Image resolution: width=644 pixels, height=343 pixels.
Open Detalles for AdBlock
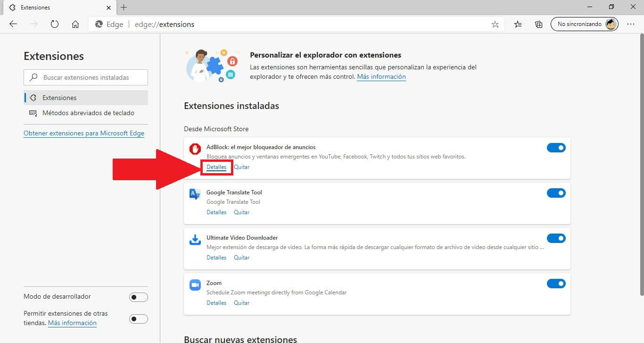coord(216,167)
